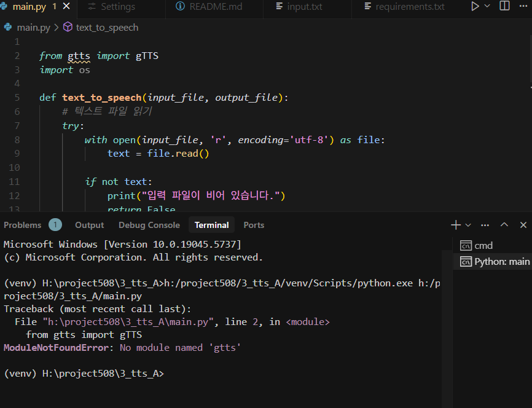Image resolution: width=532 pixels, height=408 pixels.
Task: Click the 'import os' statement on line 3
Action: pos(65,70)
